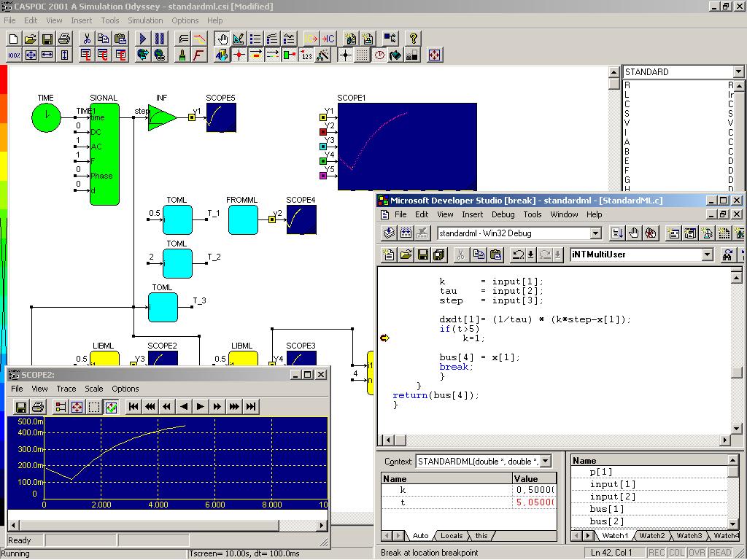Click the New file icon in CASPOC toolbar
The image size is (747, 560).
click(14, 39)
